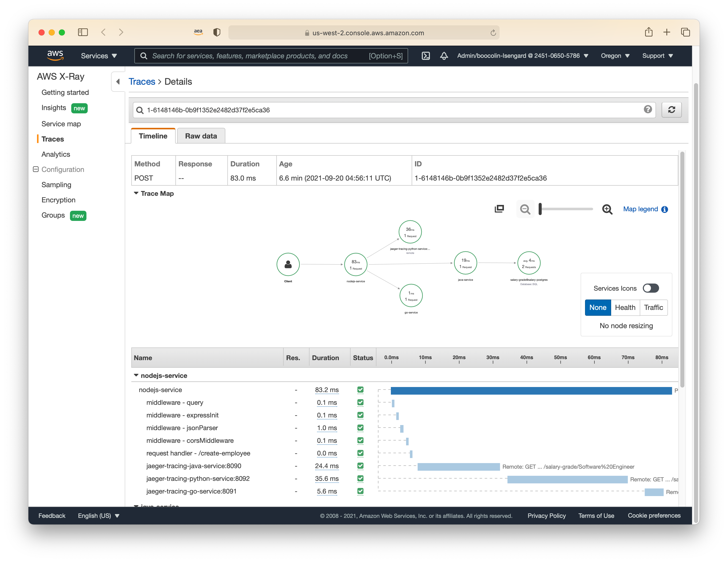Collapse the Trace Map section

(x=136, y=193)
